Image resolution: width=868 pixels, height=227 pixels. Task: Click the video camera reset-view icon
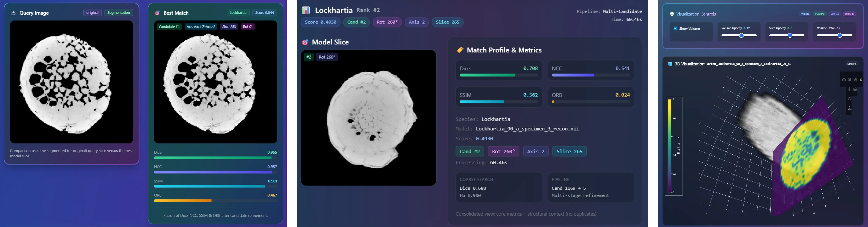(855, 89)
